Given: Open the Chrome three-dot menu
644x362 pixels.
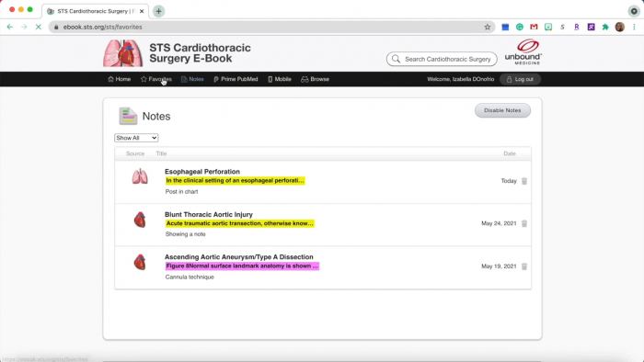Looking at the screenshot, I should pos(634,27).
